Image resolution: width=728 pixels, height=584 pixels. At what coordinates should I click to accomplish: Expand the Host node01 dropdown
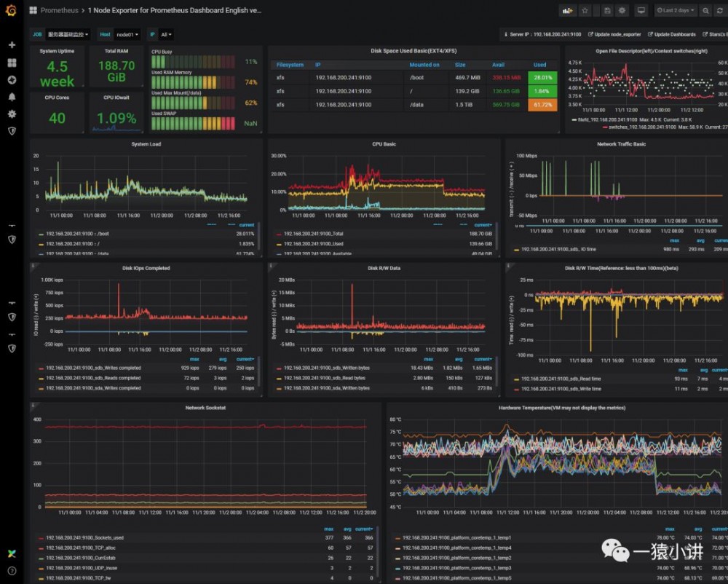127,34
